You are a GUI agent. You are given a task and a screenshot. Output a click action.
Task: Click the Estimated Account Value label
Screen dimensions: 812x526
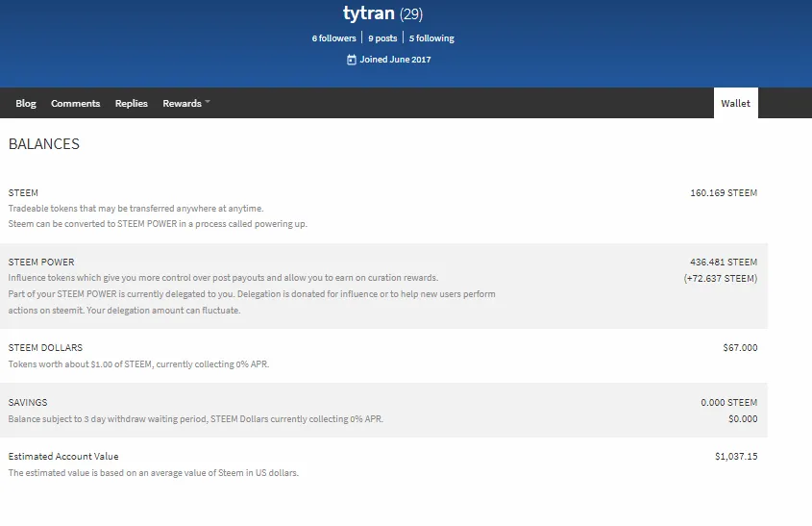click(x=63, y=457)
